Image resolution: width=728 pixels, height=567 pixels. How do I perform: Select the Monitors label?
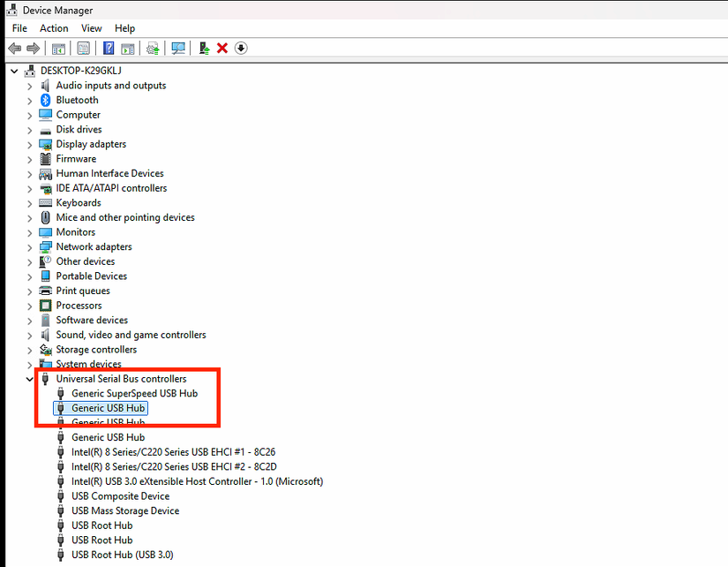click(76, 232)
